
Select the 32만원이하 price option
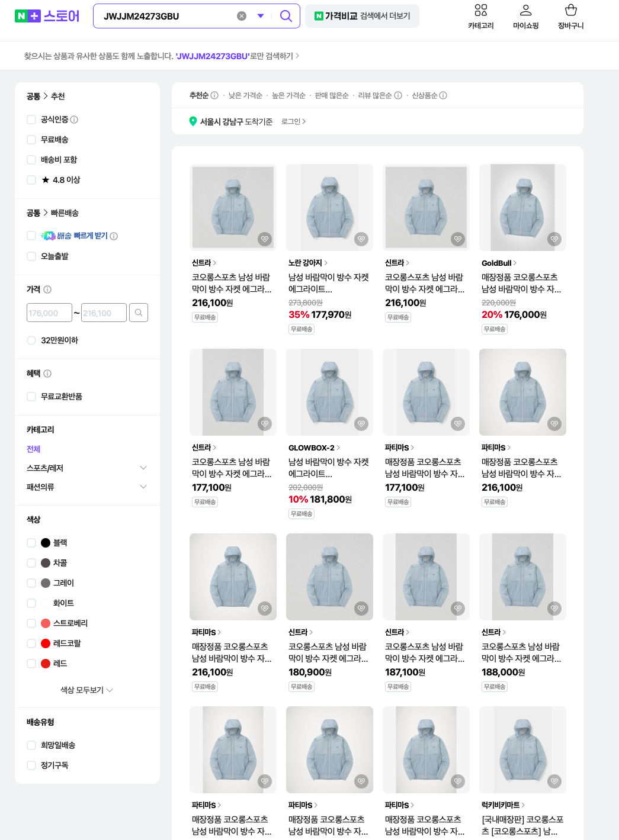[x=31, y=340]
